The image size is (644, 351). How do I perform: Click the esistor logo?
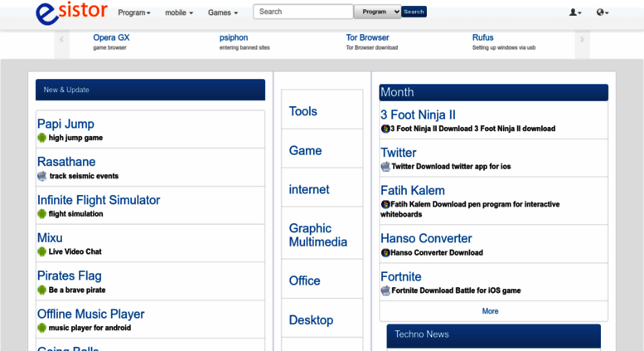71,12
